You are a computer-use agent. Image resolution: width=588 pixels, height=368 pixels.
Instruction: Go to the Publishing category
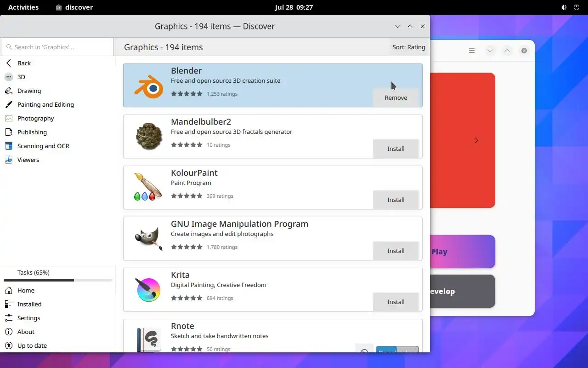coord(58,132)
